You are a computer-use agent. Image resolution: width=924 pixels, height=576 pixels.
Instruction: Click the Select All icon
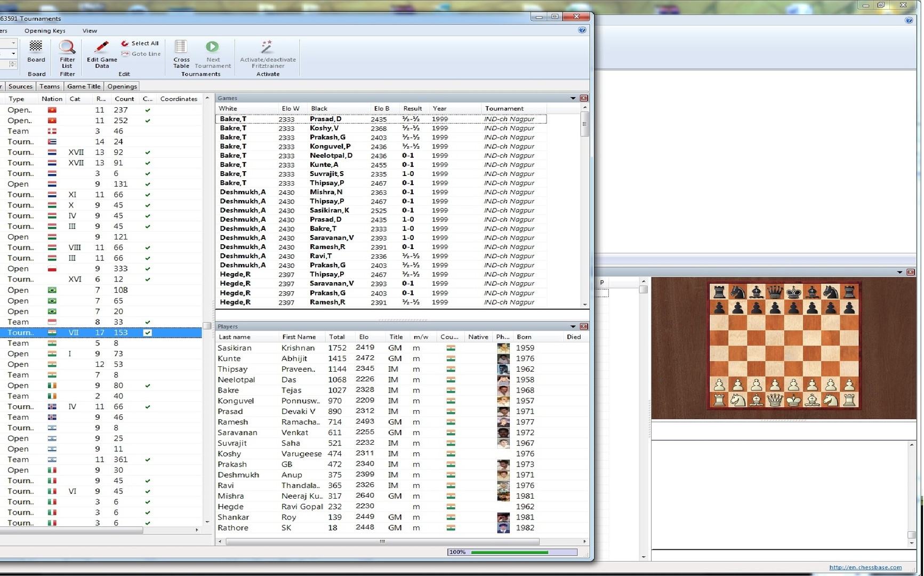125,43
